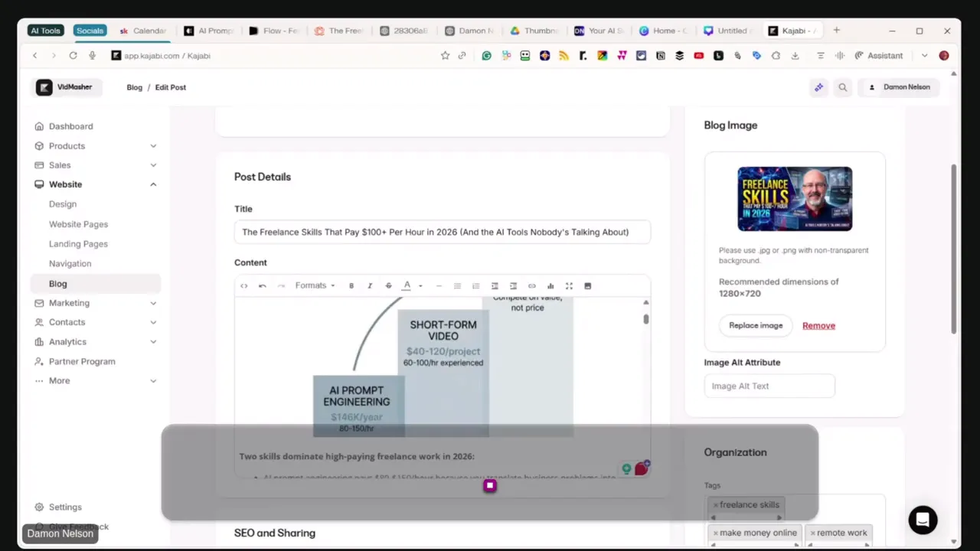Insert a hyperlink using the link icon
This screenshot has height=551, width=980.
pyautogui.click(x=531, y=285)
